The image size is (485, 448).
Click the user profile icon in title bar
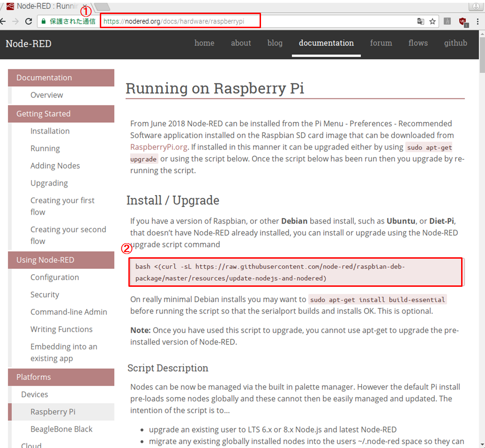[x=476, y=6]
